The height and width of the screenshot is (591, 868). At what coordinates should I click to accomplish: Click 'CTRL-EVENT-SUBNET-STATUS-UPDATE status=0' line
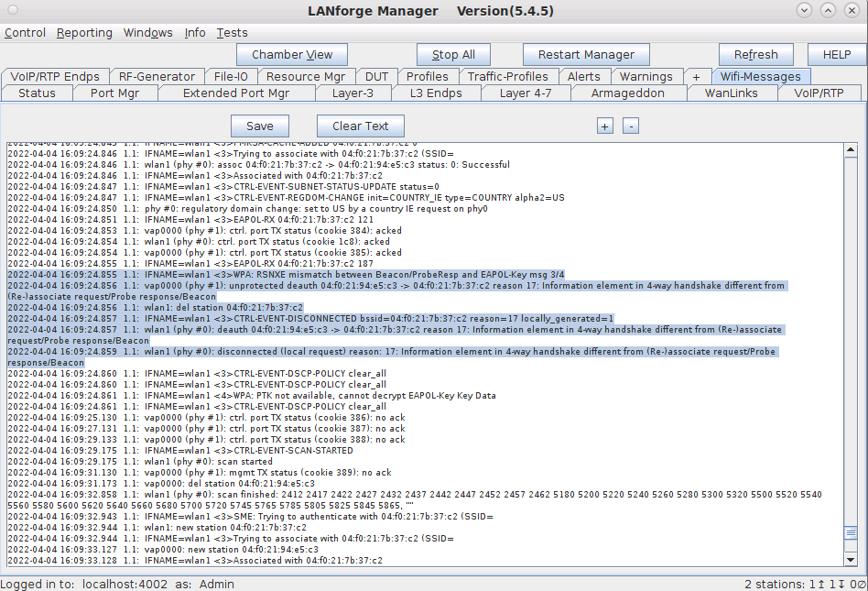(x=223, y=187)
